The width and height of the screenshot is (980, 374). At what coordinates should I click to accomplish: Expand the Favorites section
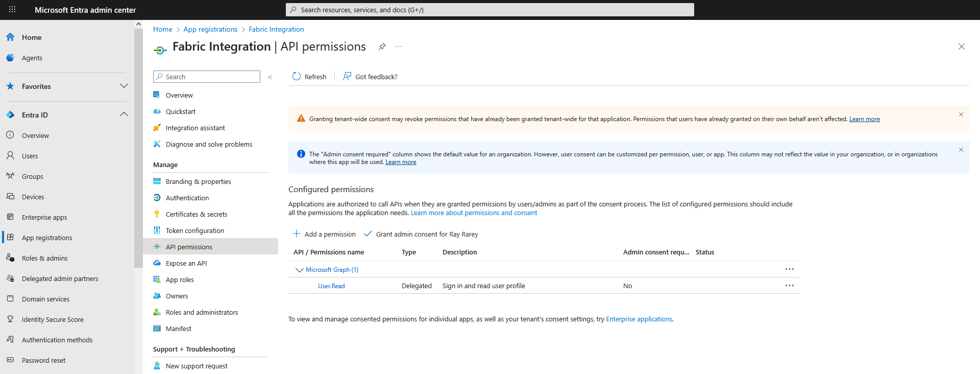coord(124,86)
